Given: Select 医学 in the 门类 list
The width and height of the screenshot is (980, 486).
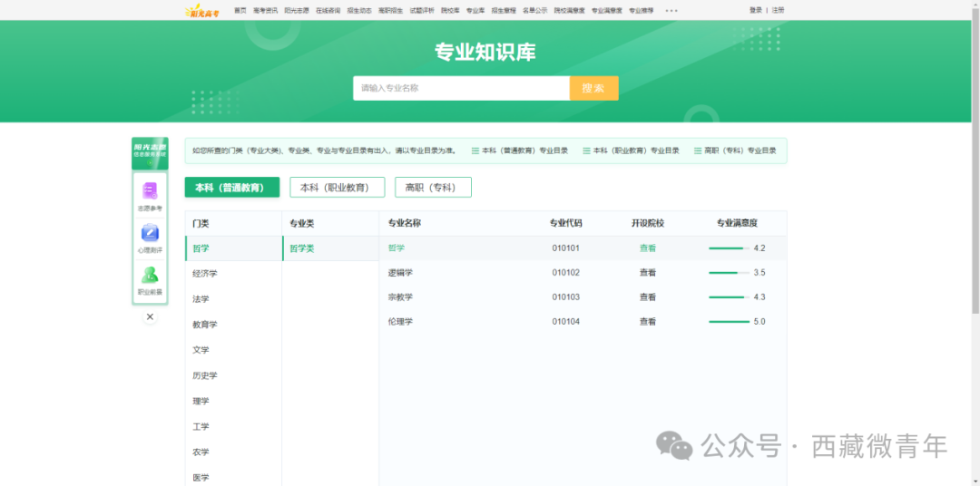Looking at the screenshot, I should 234,477.
